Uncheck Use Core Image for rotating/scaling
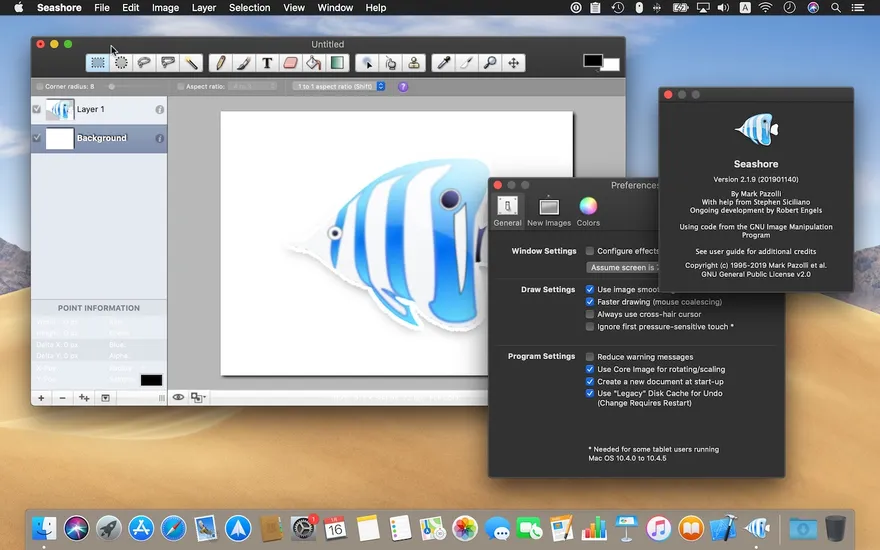The width and height of the screenshot is (880, 550). (x=590, y=369)
